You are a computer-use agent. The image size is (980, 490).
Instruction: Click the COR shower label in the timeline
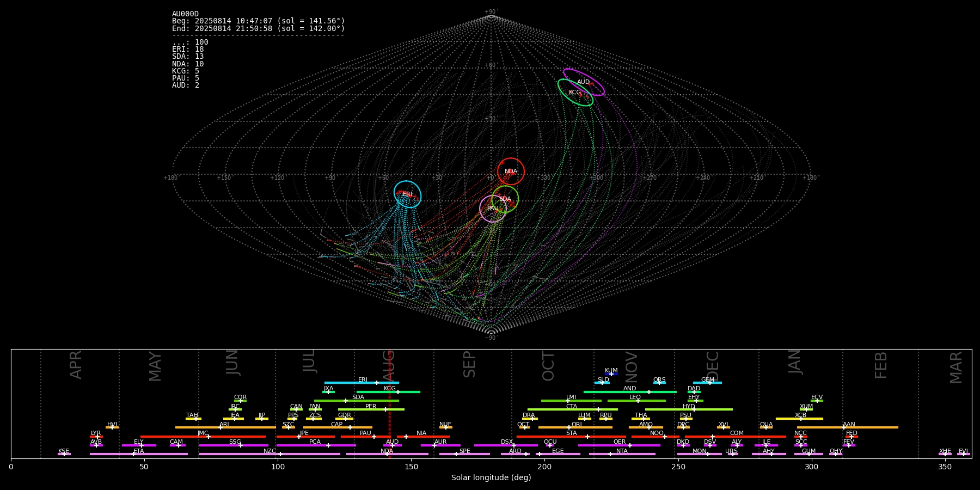(x=240, y=397)
